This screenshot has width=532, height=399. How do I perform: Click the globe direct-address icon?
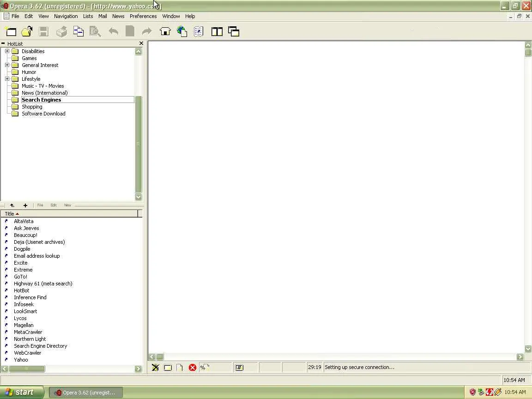coord(182,31)
